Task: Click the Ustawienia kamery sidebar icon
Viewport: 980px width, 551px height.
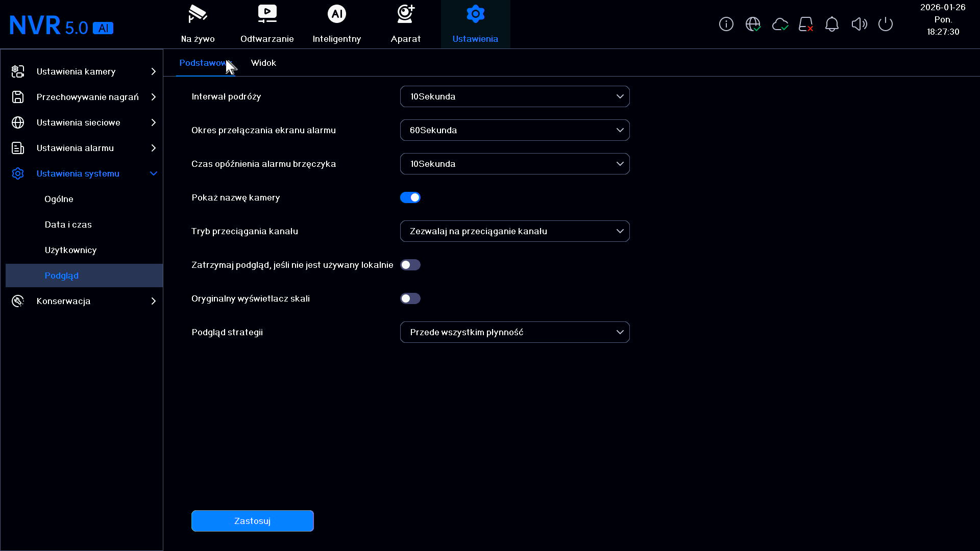Action: click(18, 71)
